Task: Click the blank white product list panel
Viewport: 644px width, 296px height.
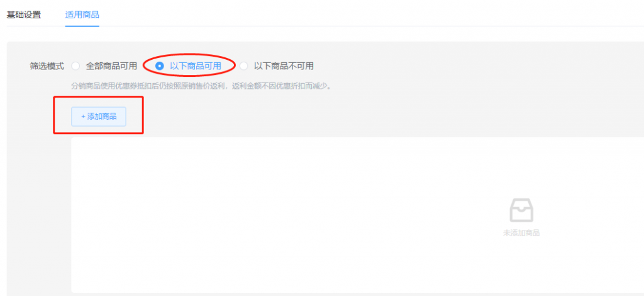Action: 357,215
